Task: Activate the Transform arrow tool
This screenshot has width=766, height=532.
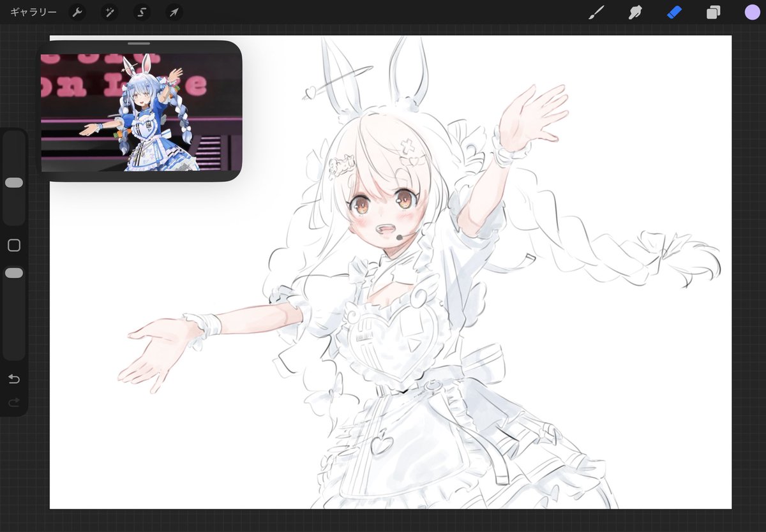Action: (x=174, y=12)
